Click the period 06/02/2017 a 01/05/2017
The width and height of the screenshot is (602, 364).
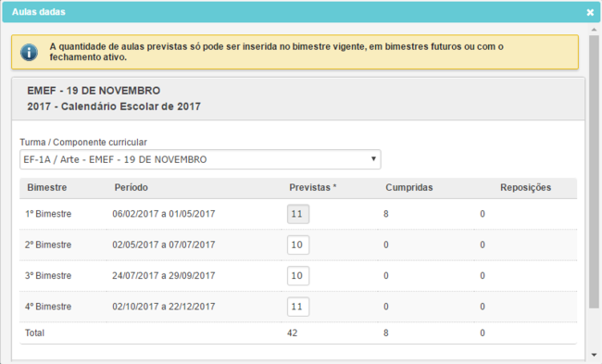[164, 214]
